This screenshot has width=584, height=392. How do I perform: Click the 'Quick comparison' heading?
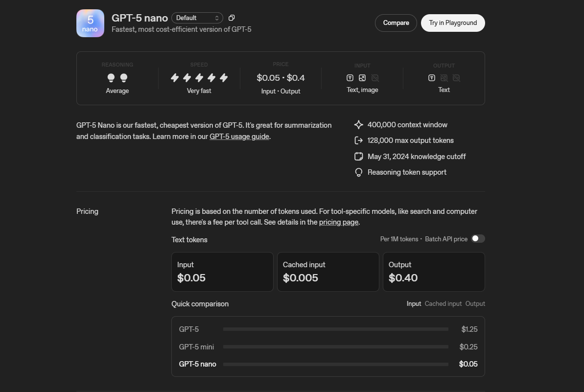coord(200,304)
